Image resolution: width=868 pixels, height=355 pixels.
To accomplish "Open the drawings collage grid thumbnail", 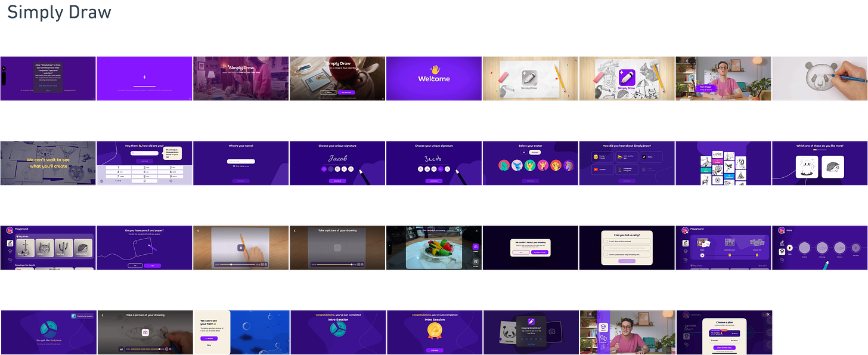I will [723, 163].
